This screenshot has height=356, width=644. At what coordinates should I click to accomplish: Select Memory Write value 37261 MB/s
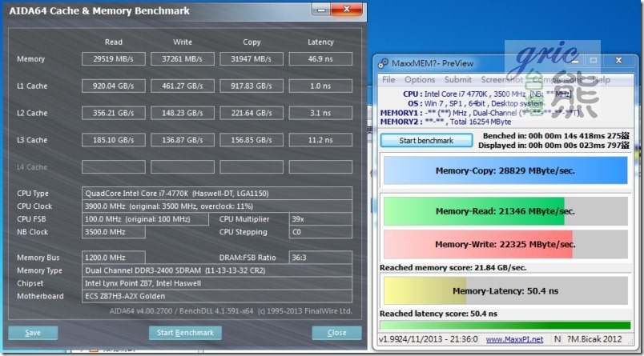pos(183,58)
